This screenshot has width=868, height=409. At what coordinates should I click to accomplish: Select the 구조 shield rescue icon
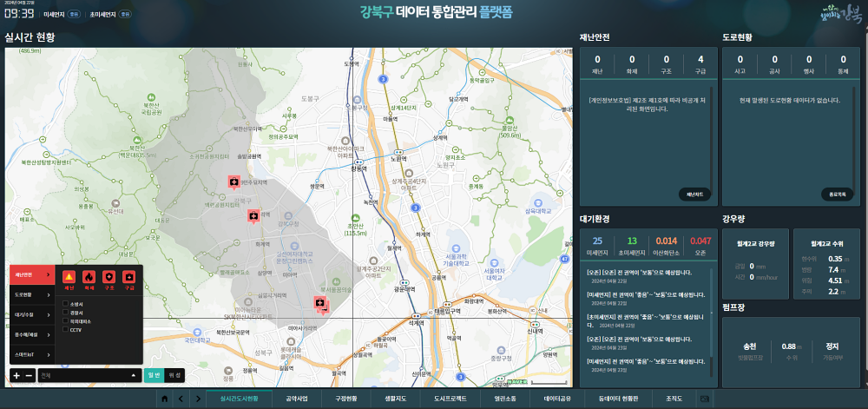(108, 277)
